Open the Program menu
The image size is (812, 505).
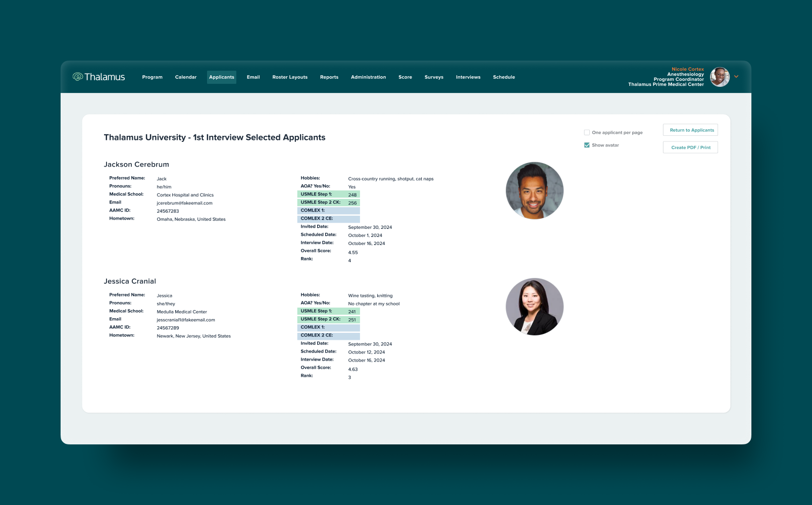[152, 77]
